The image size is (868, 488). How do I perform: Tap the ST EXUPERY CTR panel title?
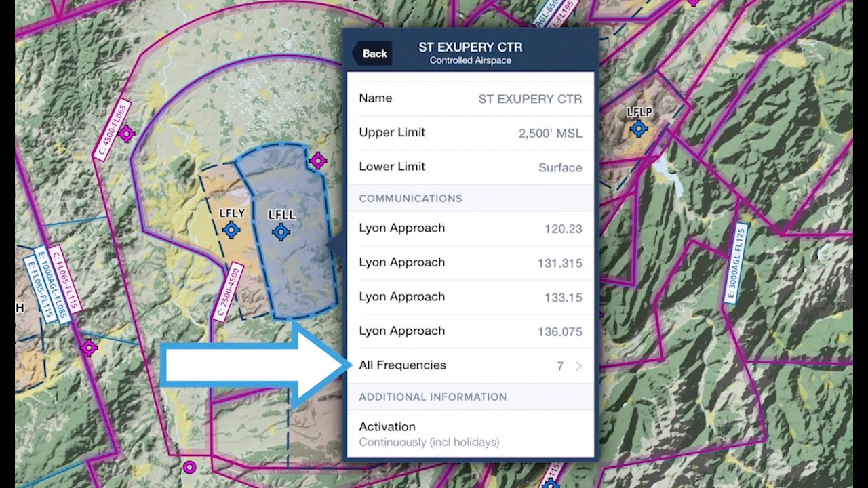471,47
